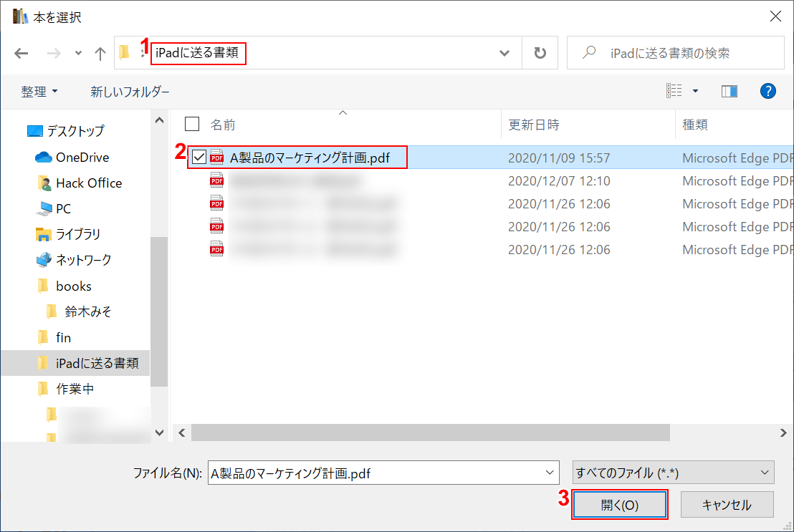Toggle the preview pane icon
Screen dimensions: 794x532
pos(730,91)
